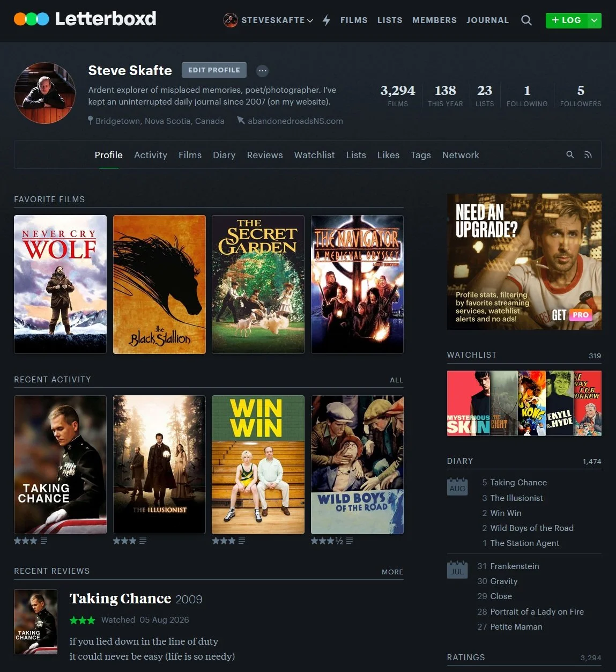Open the Lists profile tab
The image size is (616, 672).
356,155
